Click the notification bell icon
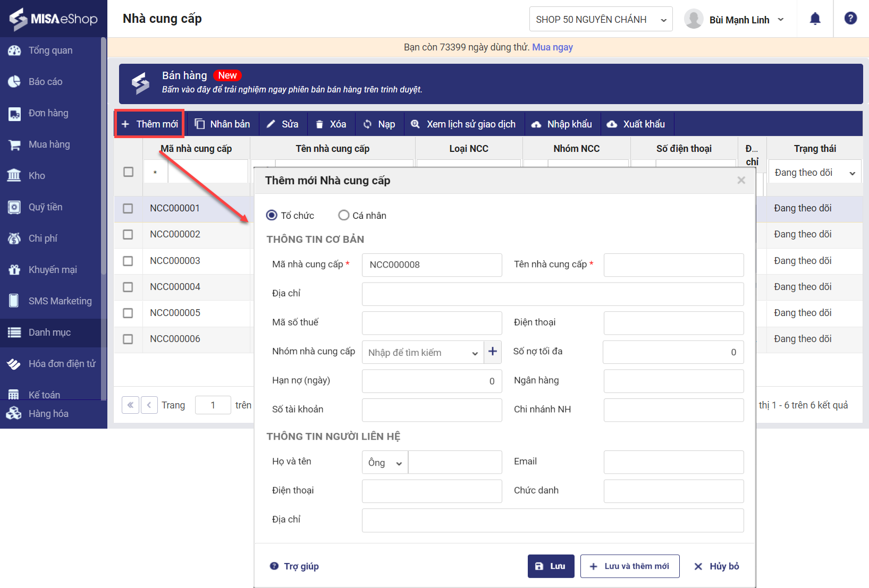The image size is (869, 588). coord(815,19)
